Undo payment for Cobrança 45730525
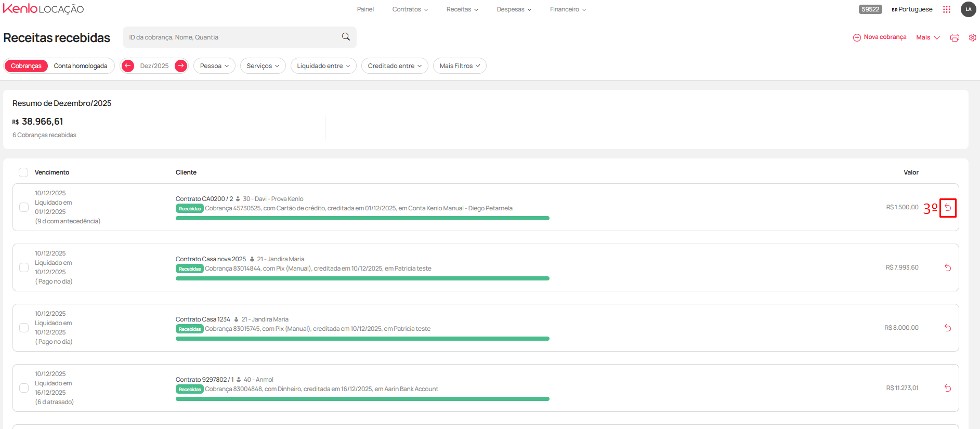Viewport: 980px width, 429px height. 948,208
